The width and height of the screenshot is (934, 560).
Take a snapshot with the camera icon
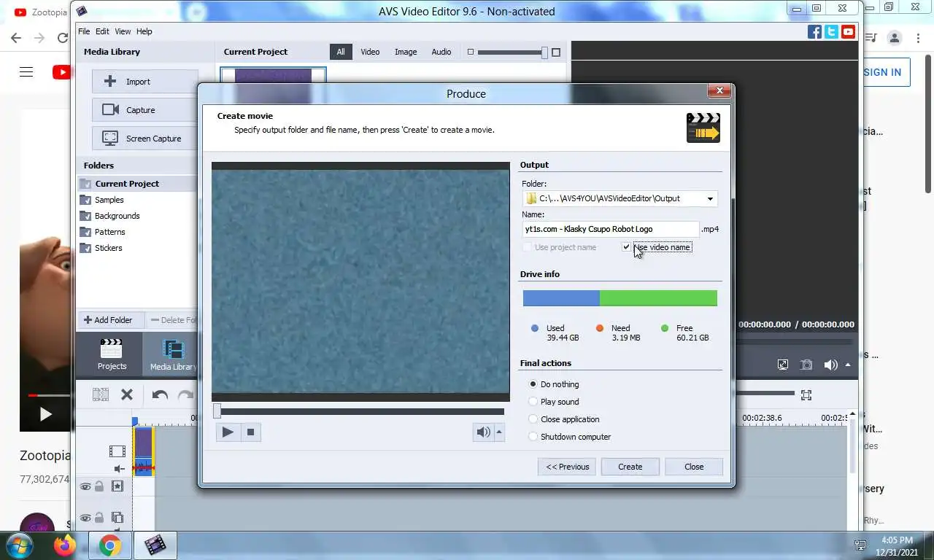pyautogui.click(x=806, y=365)
